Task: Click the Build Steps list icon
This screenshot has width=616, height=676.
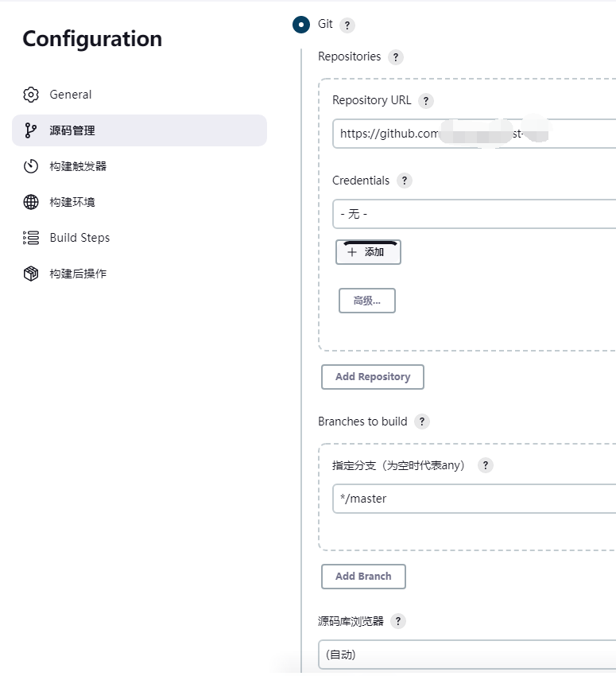Action: (31, 238)
